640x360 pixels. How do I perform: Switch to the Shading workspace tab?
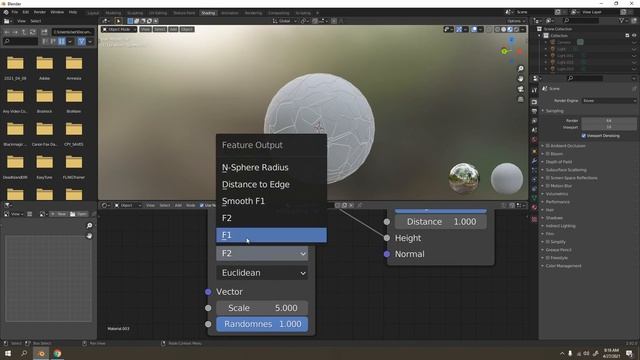(x=208, y=13)
